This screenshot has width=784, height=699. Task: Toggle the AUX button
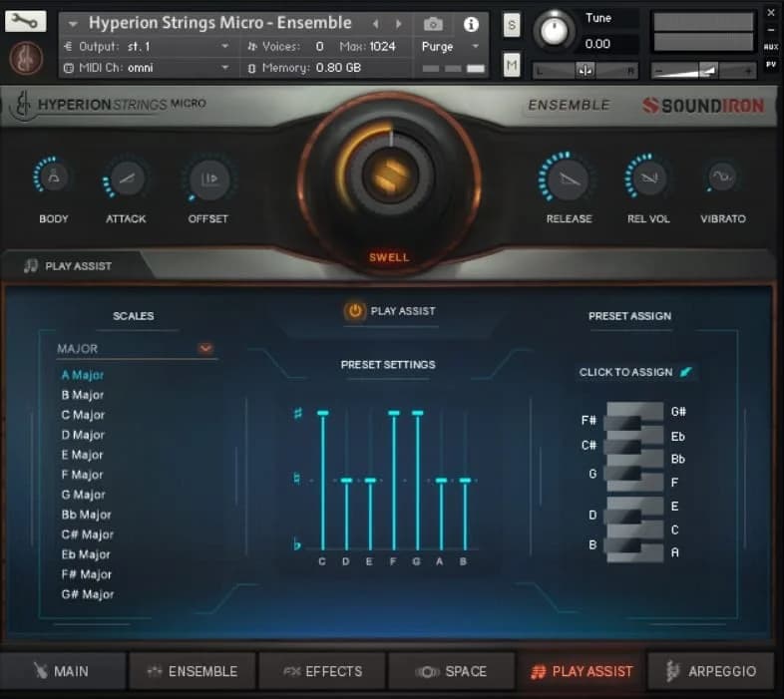[770, 47]
